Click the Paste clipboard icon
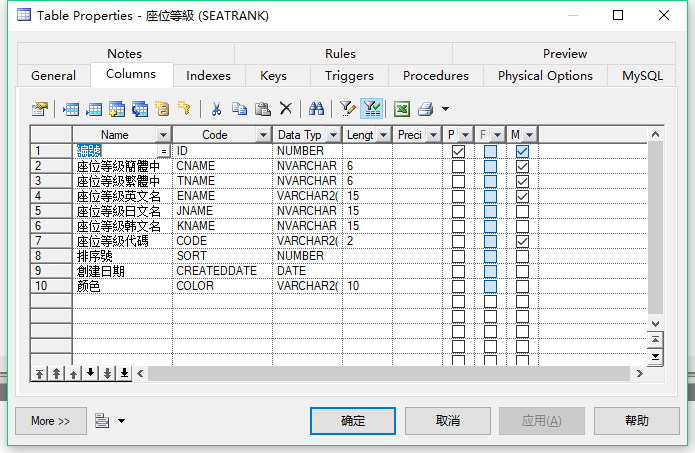The width and height of the screenshot is (695, 453). pyautogui.click(x=263, y=109)
